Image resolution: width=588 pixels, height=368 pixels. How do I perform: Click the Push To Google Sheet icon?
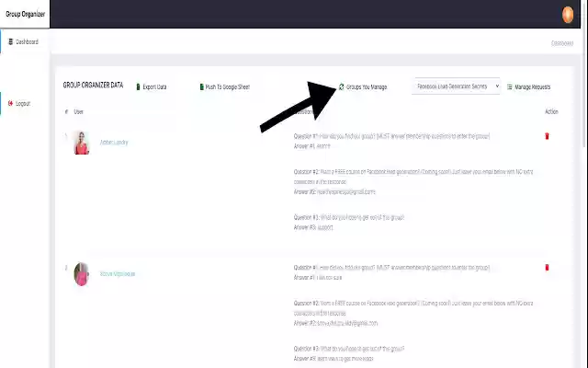202,87
